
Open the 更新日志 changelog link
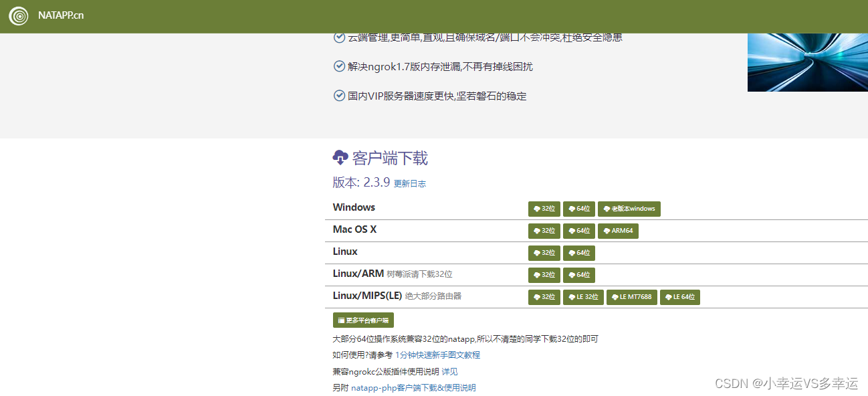pyautogui.click(x=410, y=183)
